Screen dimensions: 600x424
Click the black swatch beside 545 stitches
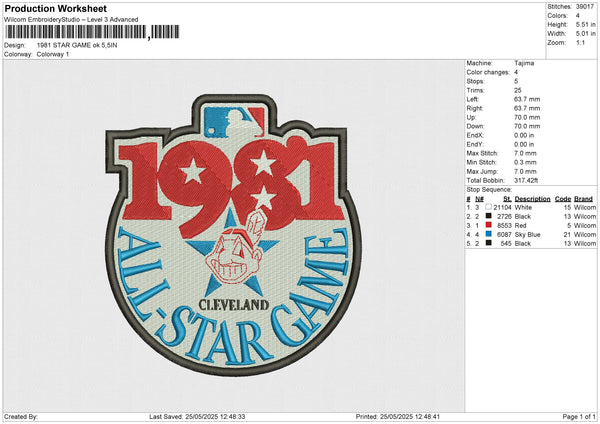(488, 243)
